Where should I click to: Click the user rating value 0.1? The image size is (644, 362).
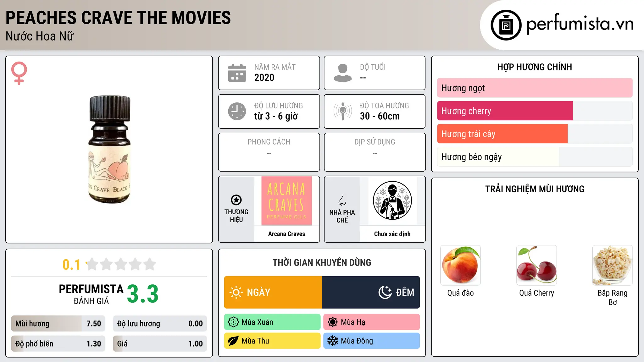tap(71, 265)
